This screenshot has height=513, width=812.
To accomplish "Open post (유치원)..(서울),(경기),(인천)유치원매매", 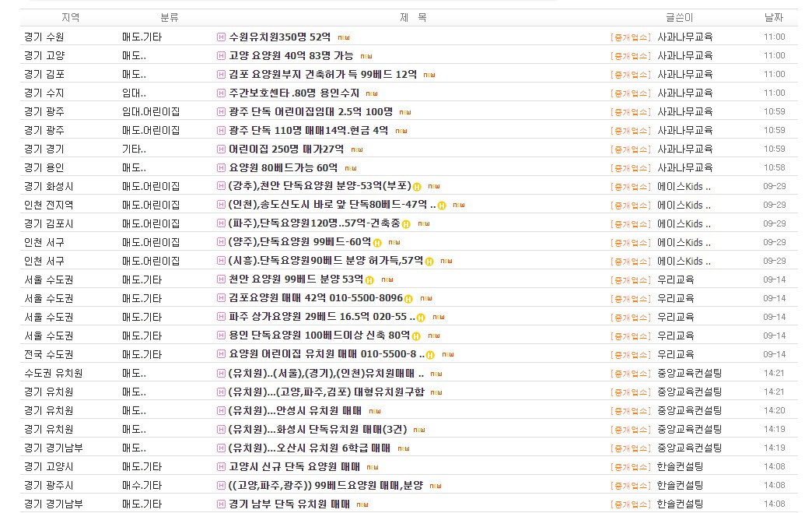I will [x=326, y=373].
